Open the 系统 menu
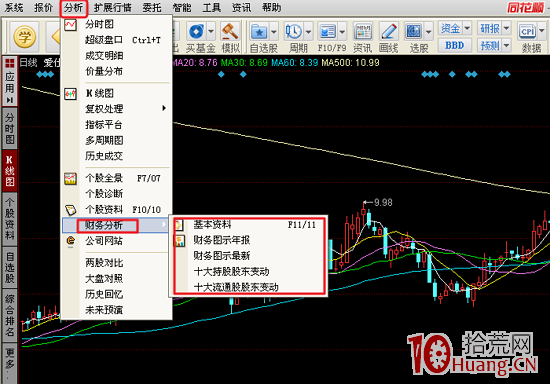Viewport: 550px width, 384px height. pyautogui.click(x=14, y=7)
